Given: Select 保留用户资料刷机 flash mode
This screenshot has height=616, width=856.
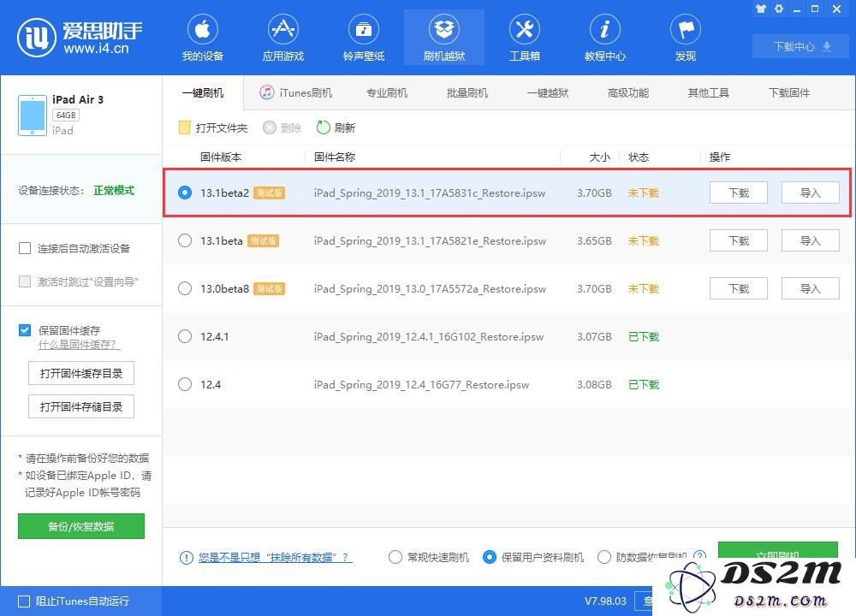Looking at the screenshot, I should tap(490, 557).
